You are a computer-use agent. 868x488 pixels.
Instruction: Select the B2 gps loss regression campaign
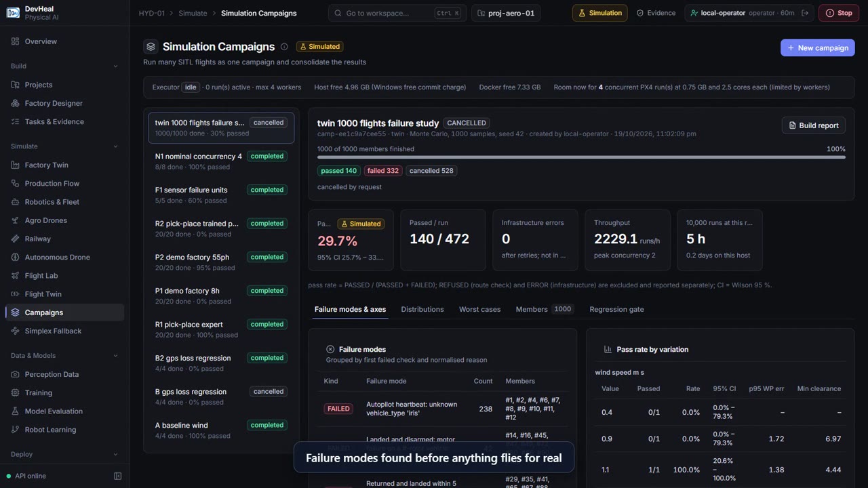click(x=221, y=363)
